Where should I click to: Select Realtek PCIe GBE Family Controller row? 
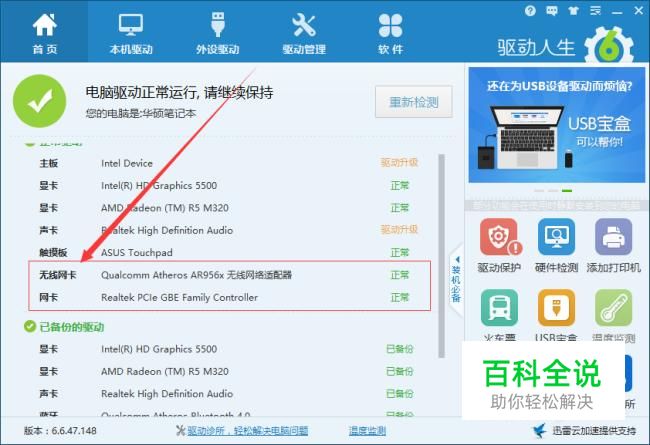click(229, 297)
